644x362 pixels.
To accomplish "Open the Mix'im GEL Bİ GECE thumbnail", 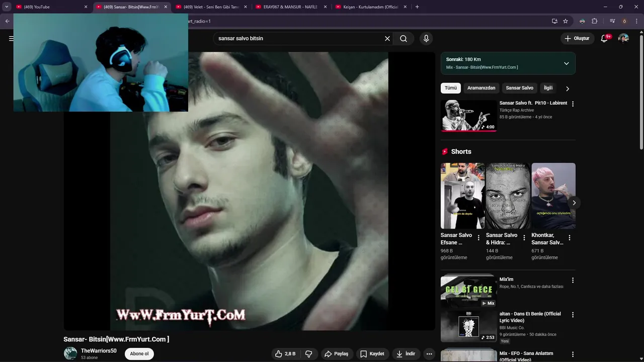I will click(x=468, y=291).
